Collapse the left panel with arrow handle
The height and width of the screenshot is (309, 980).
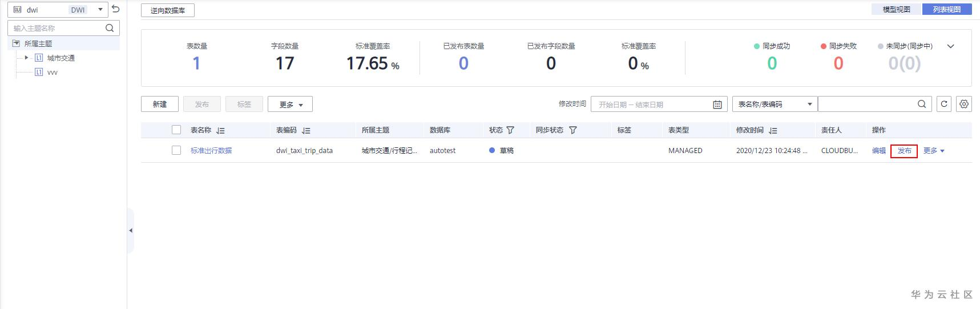point(131,231)
